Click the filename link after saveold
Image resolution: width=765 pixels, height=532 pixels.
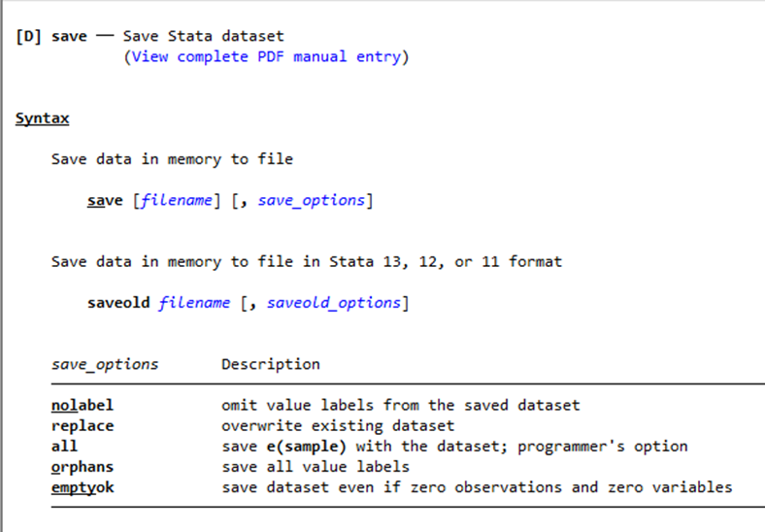click(194, 303)
